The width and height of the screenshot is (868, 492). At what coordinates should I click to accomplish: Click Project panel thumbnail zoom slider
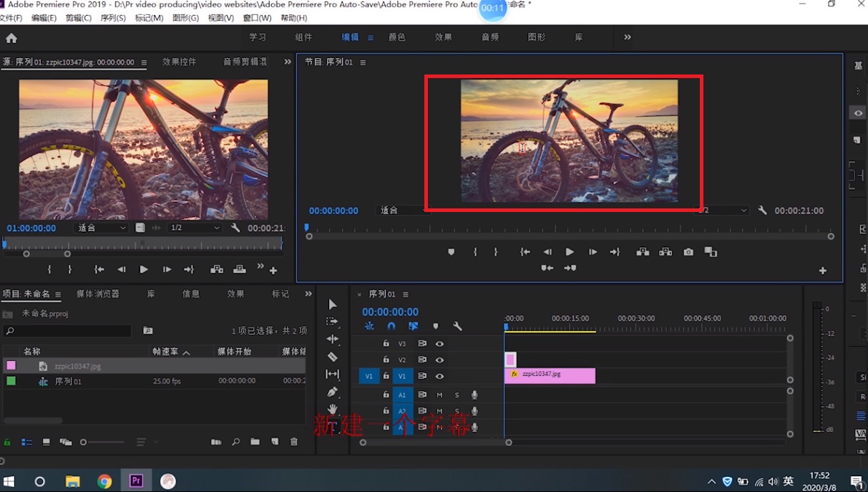[104, 443]
